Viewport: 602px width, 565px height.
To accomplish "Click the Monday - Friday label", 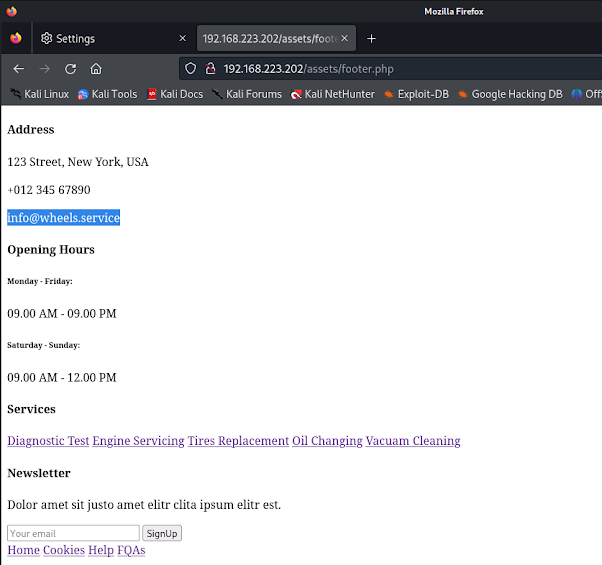I will 40,281.
